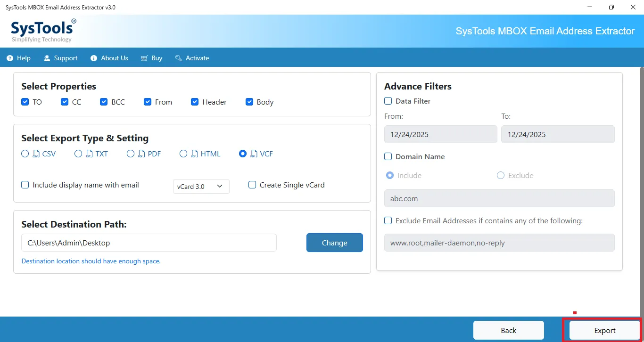This screenshot has height=342, width=644.
Task: Click the Activate key icon
Action: (x=179, y=58)
